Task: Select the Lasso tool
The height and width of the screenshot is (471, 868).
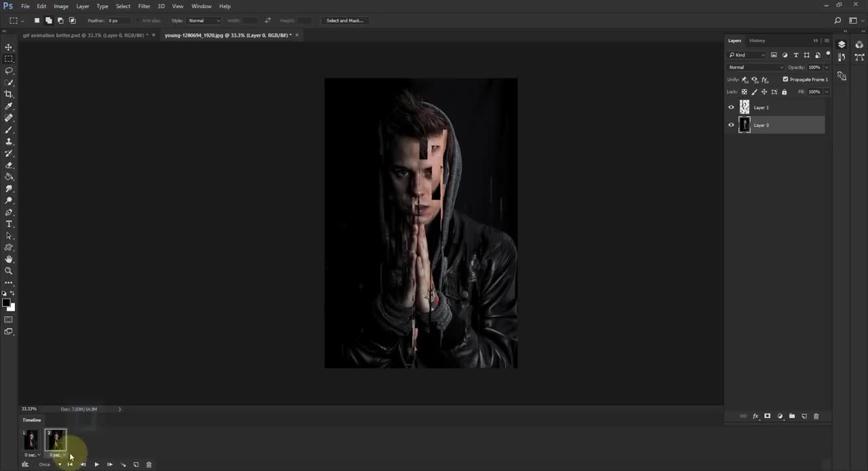Action: 9,71
